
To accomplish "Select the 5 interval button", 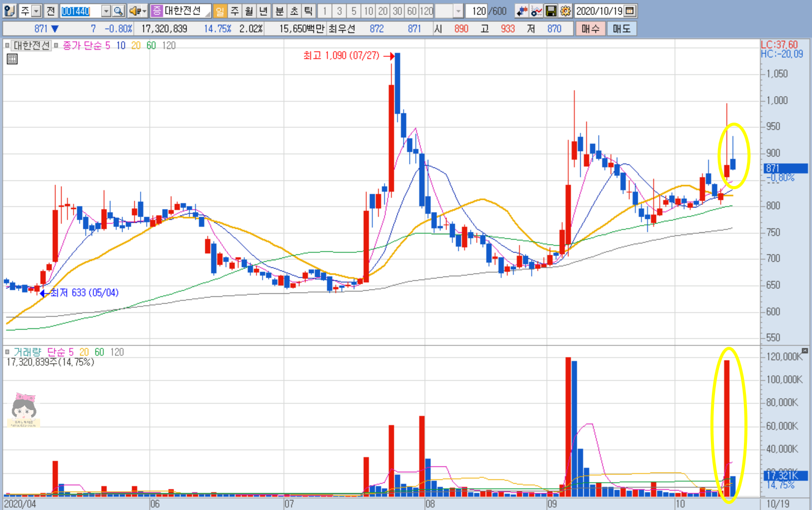I will [354, 11].
